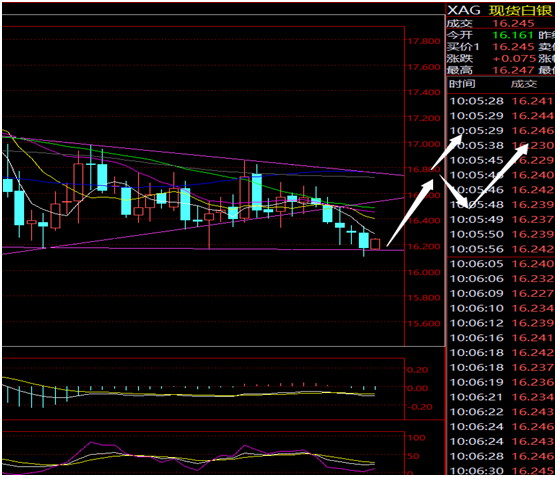Click the 17.000 price axis label
The width and height of the screenshot is (557, 477).
click(424, 144)
